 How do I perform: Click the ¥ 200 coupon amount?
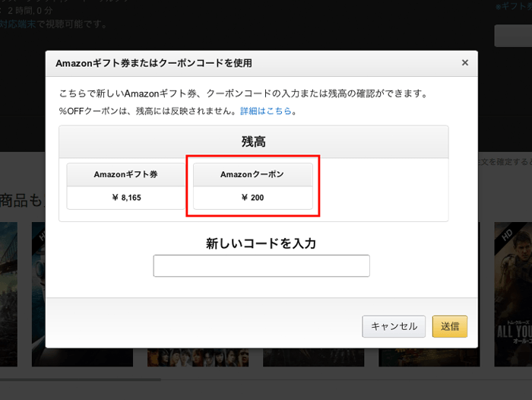coord(253,198)
